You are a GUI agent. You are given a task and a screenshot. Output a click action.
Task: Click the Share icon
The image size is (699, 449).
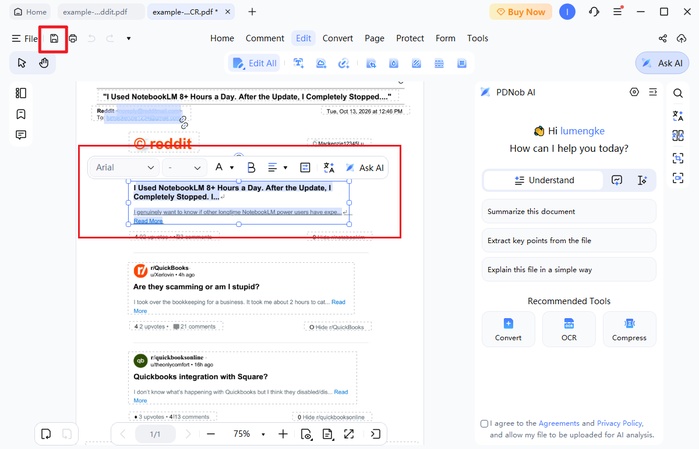(663, 38)
